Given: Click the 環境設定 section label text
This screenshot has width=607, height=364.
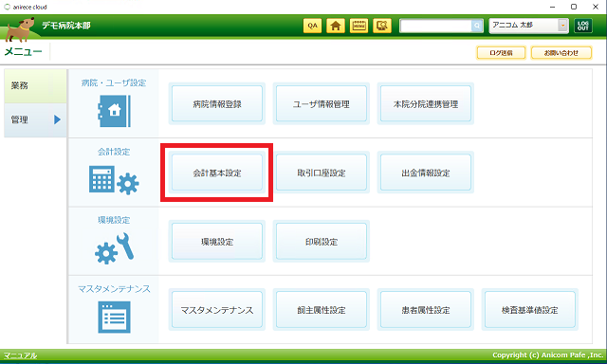Looking at the screenshot, I should point(114,220).
